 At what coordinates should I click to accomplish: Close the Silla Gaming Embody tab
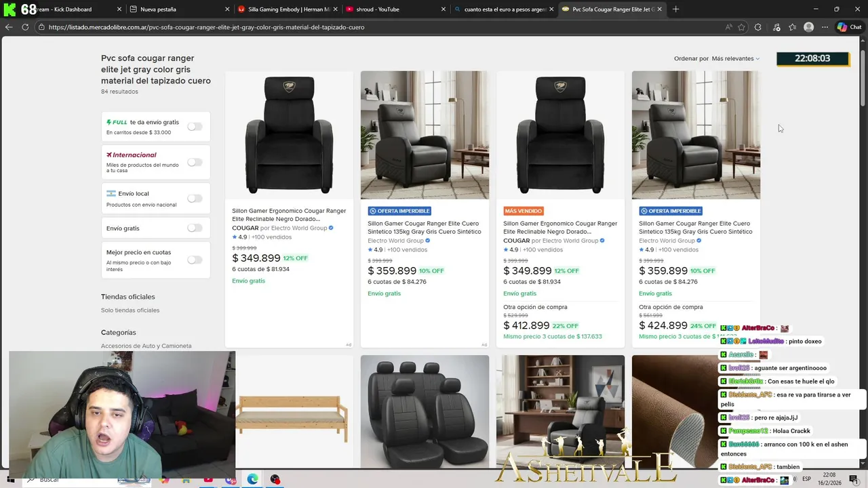pyautogui.click(x=336, y=9)
